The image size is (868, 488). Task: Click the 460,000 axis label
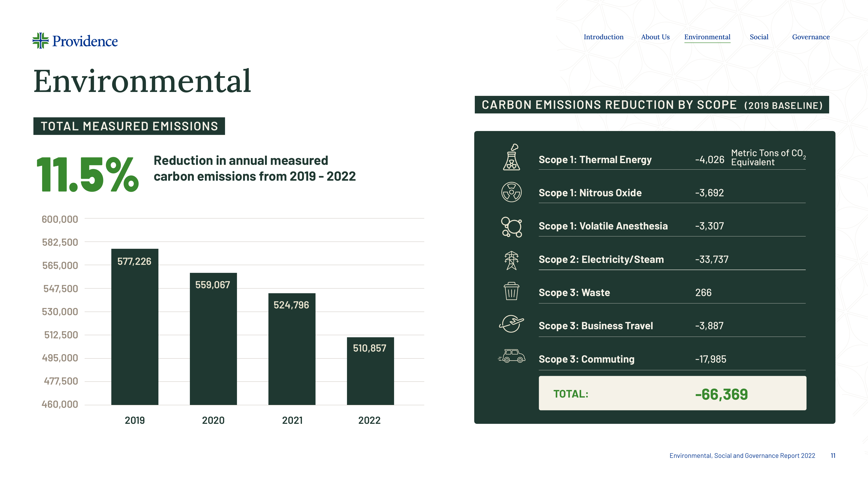[x=60, y=404]
